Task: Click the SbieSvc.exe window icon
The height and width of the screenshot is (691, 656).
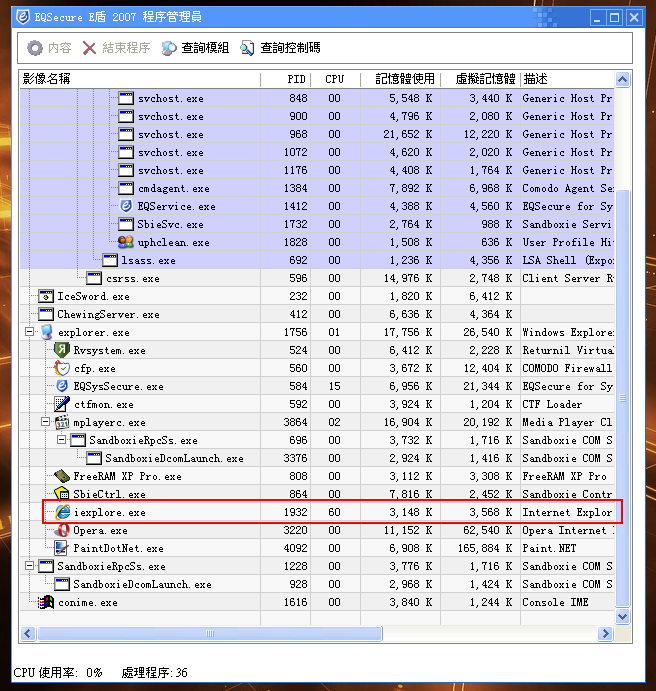Action: tap(126, 224)
